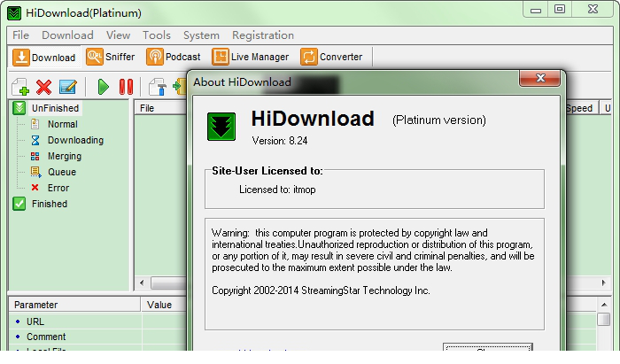This screenshot has width=620, height=364.
Task: Open the Download menu
Action: [x=67, y=35]
